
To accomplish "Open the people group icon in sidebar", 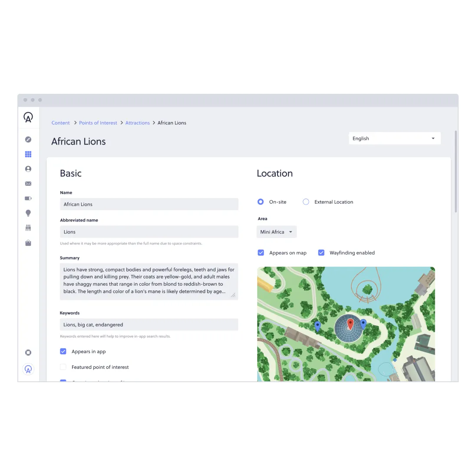I will (28, 228).
